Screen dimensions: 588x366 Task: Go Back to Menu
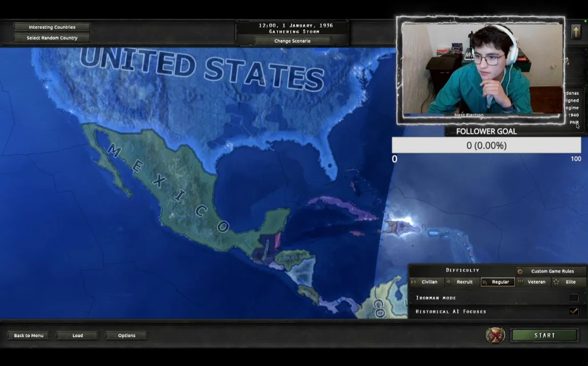click(x=28, y=335)
